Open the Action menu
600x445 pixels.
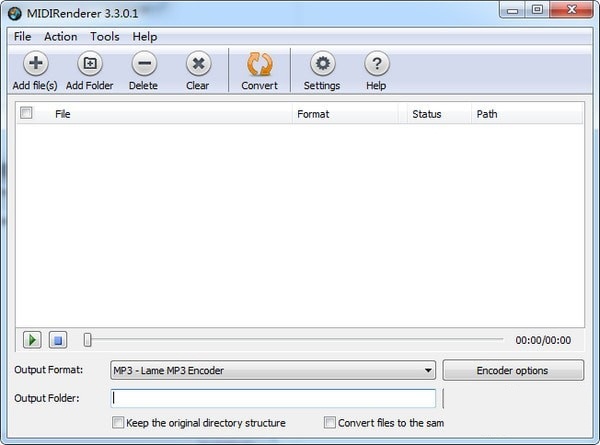pyautogui.click(x=60, y=37)
